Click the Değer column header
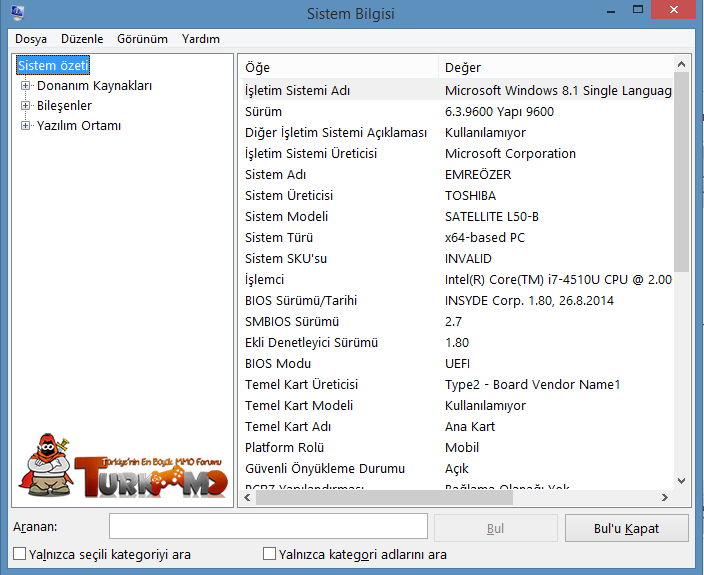Screen dimensions: 704x575 [555, 67]
